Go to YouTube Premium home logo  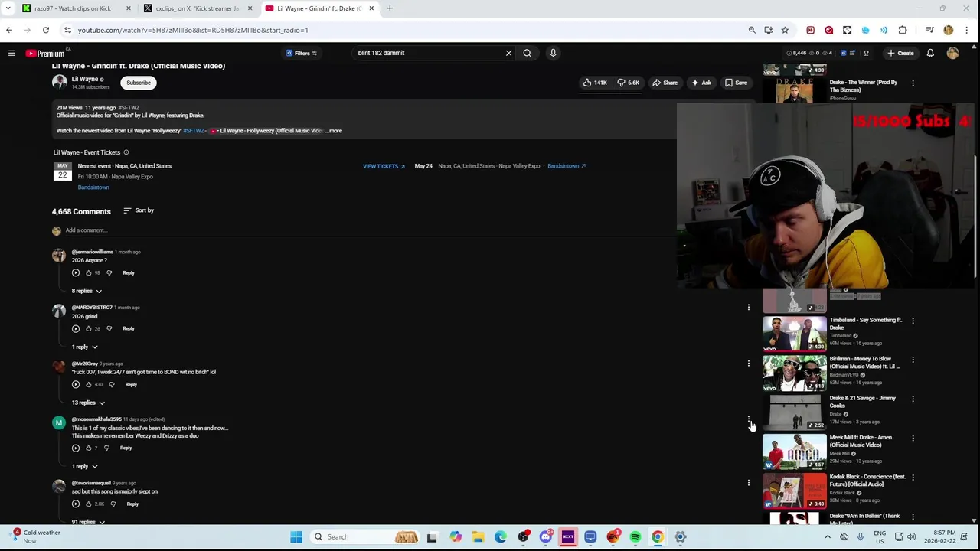[45, 53]
